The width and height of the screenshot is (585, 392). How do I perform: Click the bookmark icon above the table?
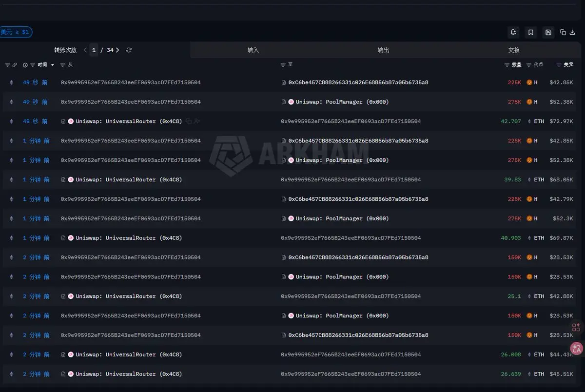[531, 32]
